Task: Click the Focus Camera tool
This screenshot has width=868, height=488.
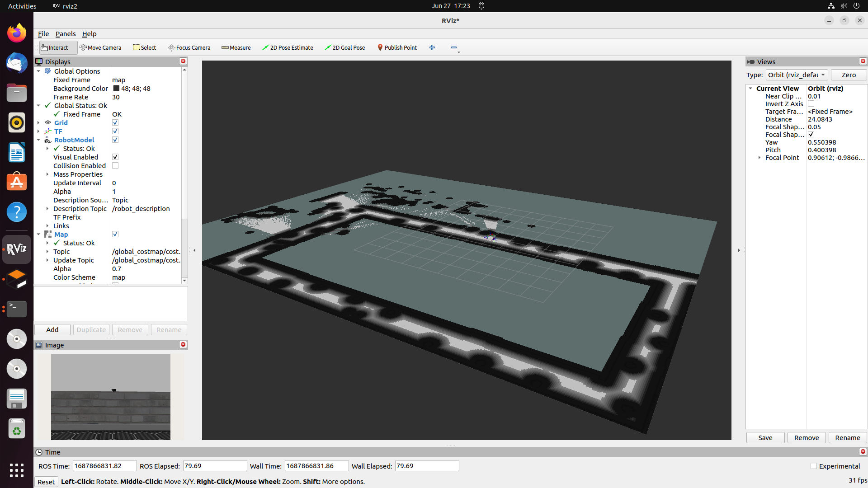Action: click(x=189, y=47)
